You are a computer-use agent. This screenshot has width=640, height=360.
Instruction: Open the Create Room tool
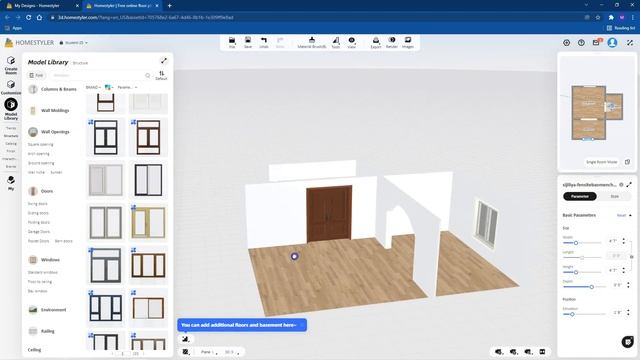[x=11, y=65]
